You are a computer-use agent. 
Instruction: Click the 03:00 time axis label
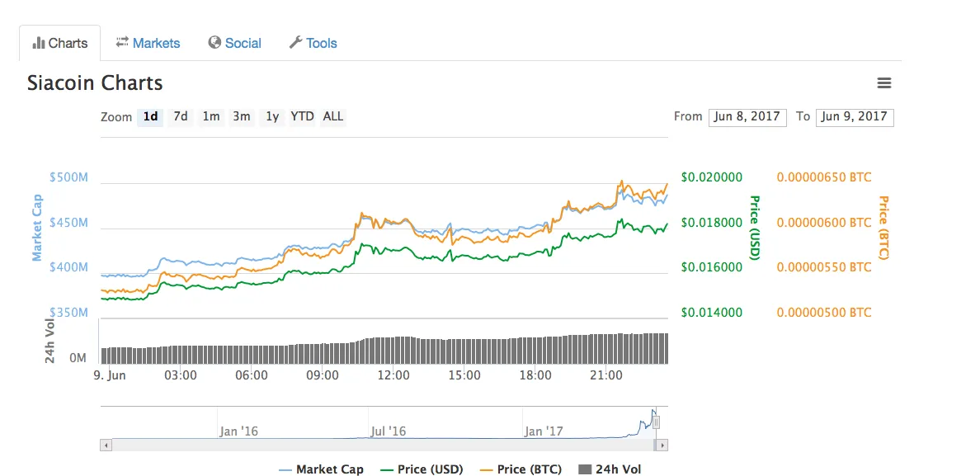[180, 375]
